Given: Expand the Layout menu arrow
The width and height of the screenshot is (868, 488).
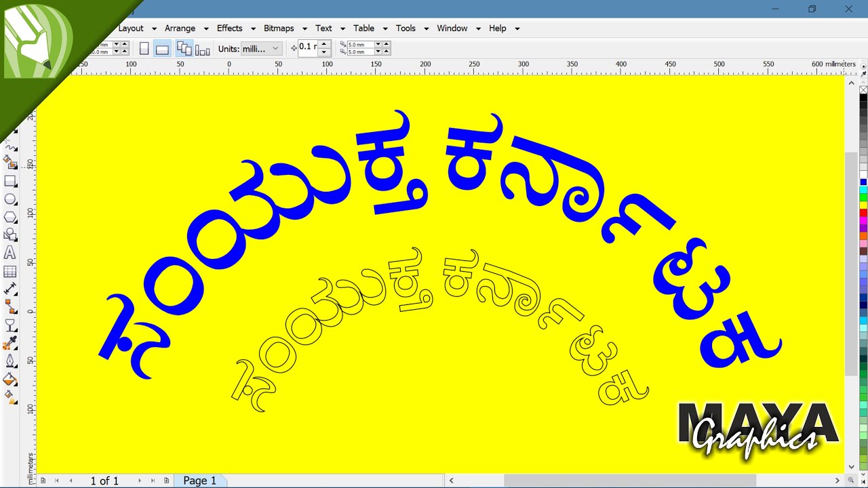Looking at the screenshot, I should pyautogui.click(x=154, y=28).
